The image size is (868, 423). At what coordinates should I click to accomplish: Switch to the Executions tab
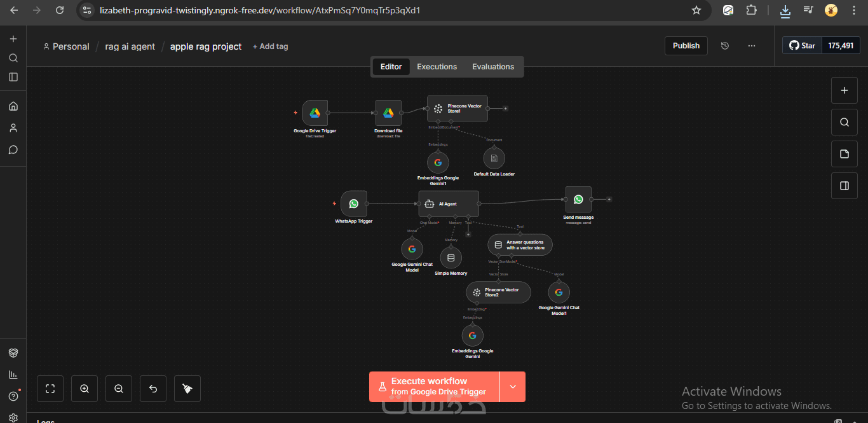[x=437, y=67]
